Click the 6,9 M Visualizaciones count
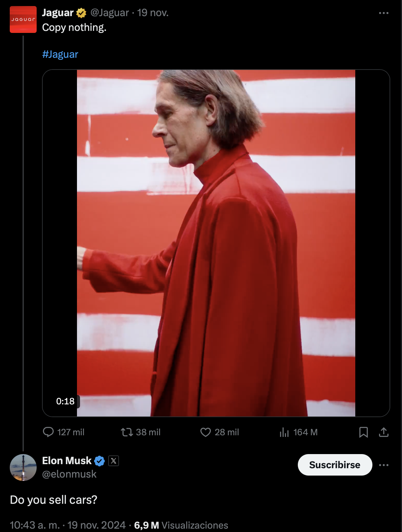 click(x=181, y=525)
